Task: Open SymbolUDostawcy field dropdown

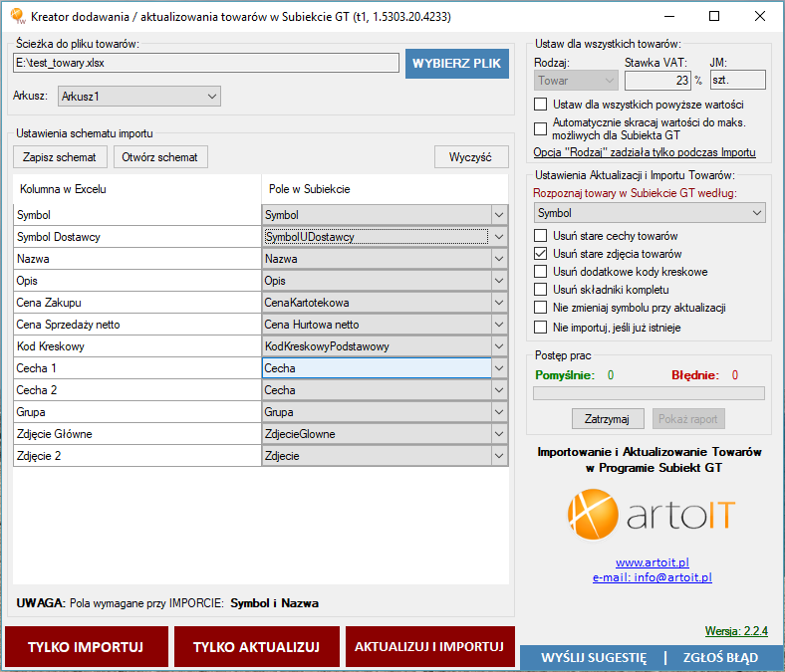Action: click(x=499, y=237)
